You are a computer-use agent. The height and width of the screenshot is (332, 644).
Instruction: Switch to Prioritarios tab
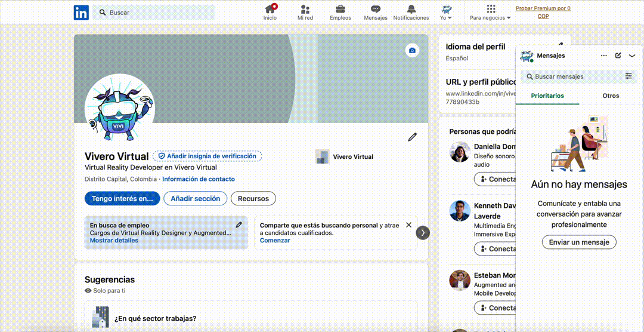click(x=547, y=96)
